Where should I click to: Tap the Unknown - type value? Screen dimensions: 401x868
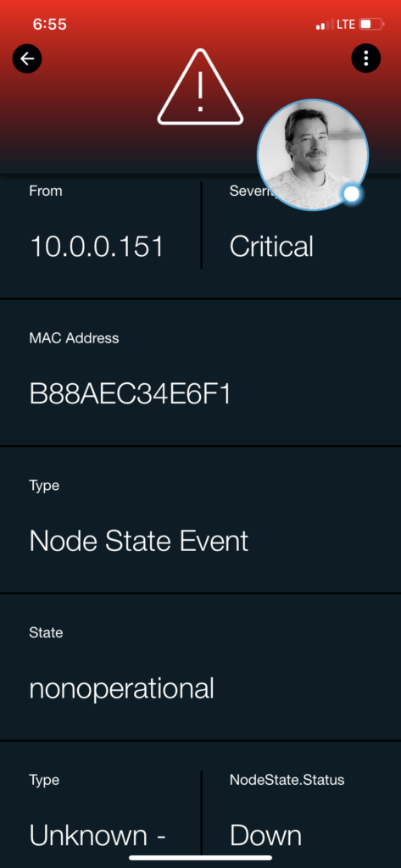97,835
